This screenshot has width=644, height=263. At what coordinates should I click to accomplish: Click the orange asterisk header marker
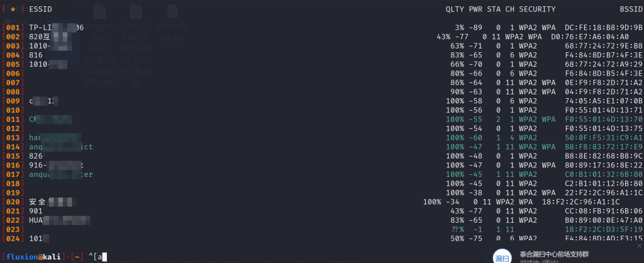pos(13,9)
